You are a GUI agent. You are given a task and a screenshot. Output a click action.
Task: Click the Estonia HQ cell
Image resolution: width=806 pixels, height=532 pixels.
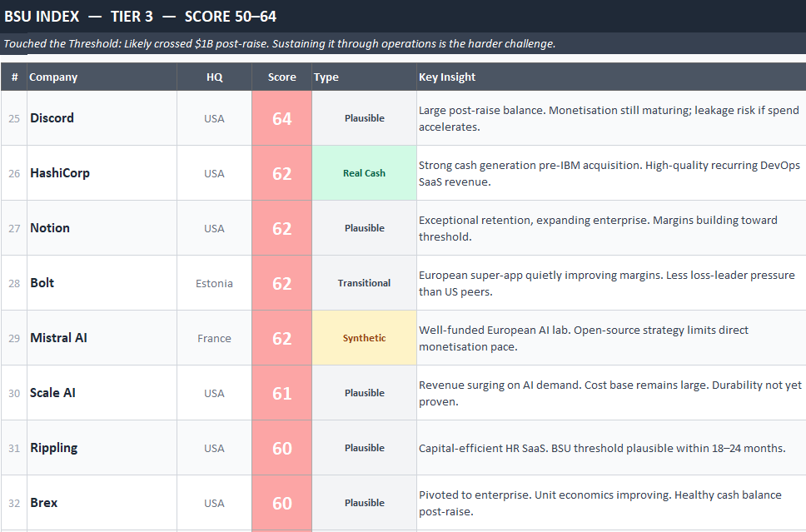(x=214, y=283)
